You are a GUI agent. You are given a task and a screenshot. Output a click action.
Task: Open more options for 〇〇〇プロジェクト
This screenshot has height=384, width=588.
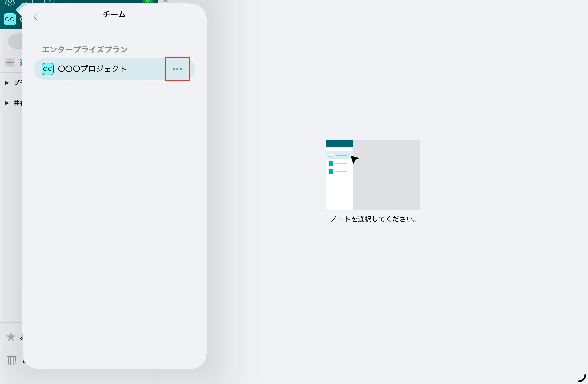tap(177, 69)
